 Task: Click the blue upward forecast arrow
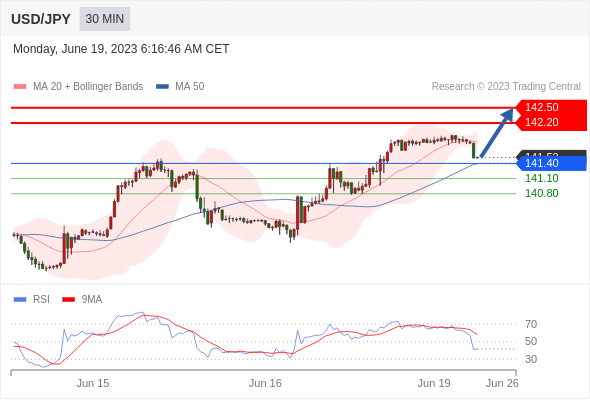click(x=497, y=132)
